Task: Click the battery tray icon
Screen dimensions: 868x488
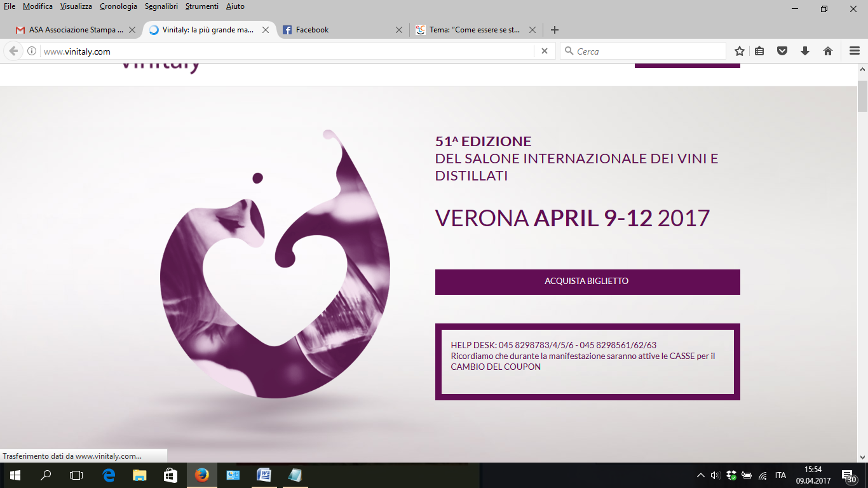Action: pos(747,475)
